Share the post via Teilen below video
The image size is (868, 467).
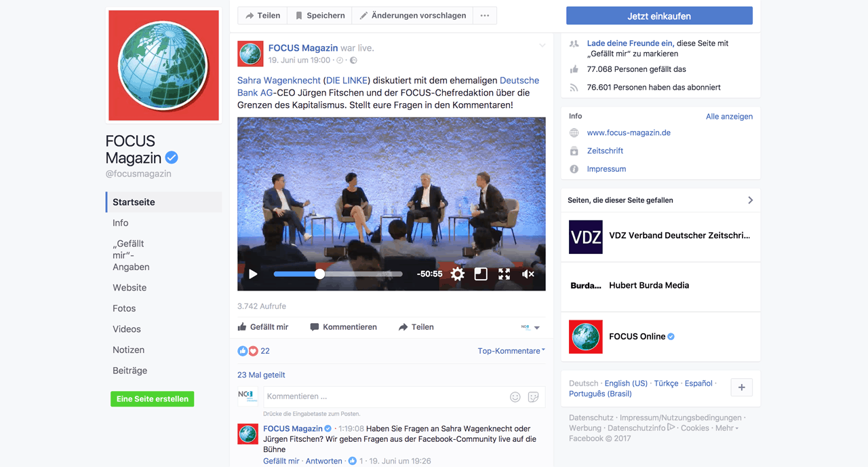pyautogui.click(x=416, y=327)
